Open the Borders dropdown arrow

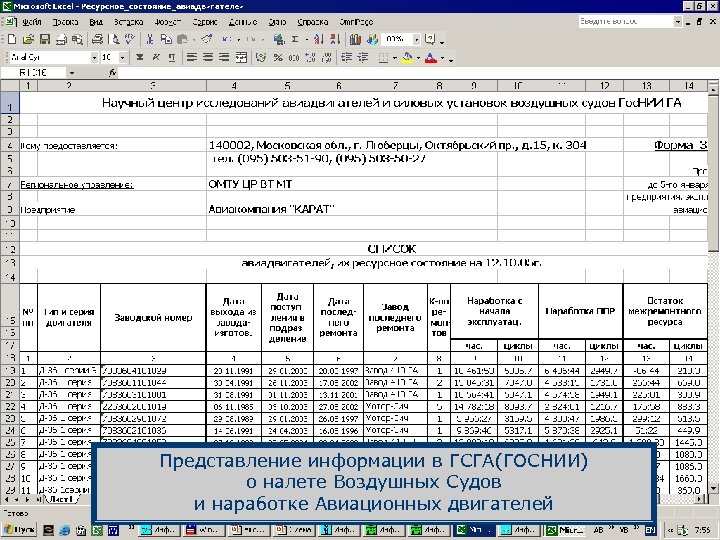tap(394, 58)
